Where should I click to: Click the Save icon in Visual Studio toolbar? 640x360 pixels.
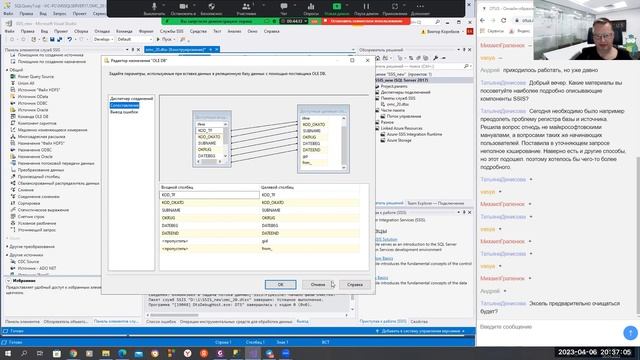click(x=52, y=39)
